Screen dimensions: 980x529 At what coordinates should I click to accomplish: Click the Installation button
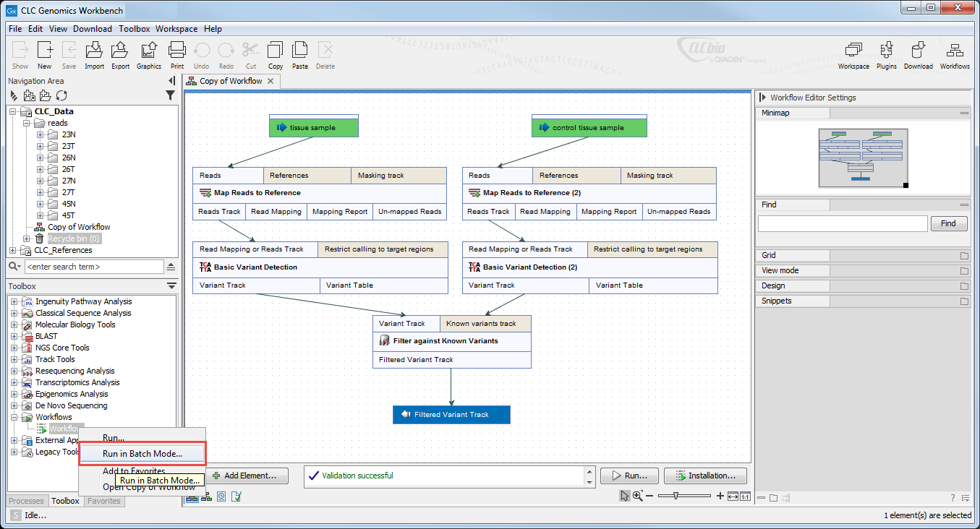[x=705, y=476]
